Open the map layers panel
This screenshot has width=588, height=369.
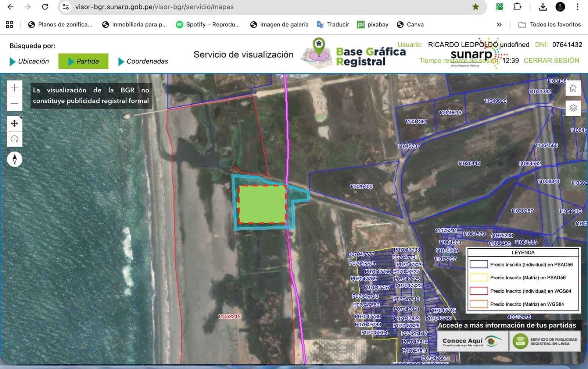(x=573, y=108)
